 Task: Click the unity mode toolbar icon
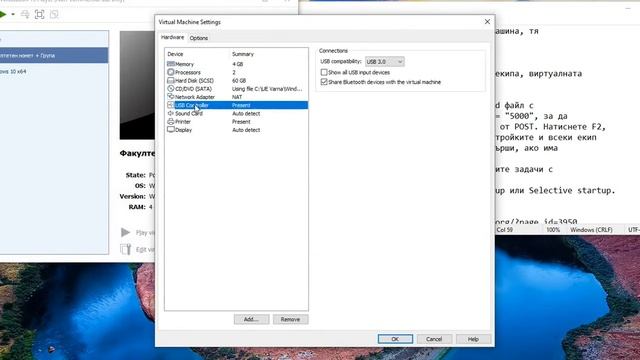(x=54, y=15)
